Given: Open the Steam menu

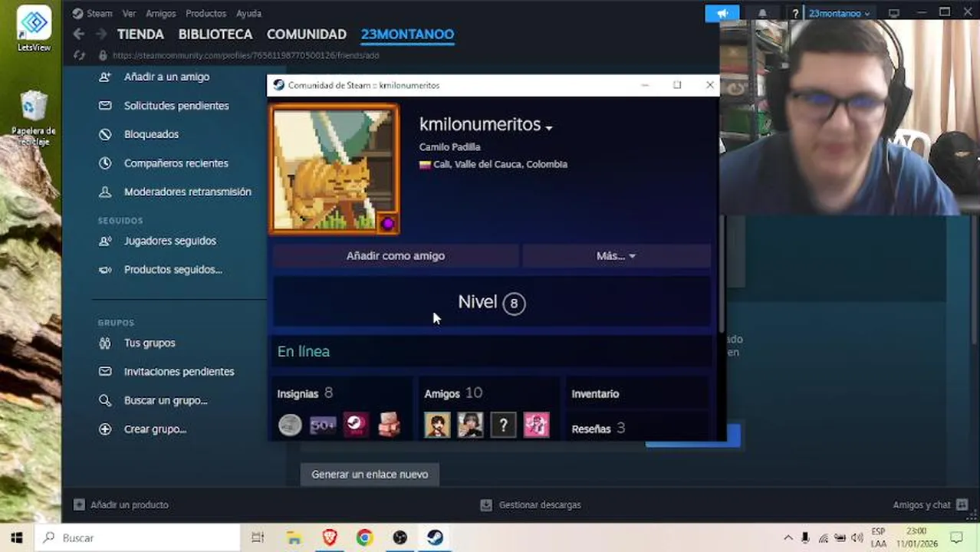Looking at the screenshot, I should [93, 13].
